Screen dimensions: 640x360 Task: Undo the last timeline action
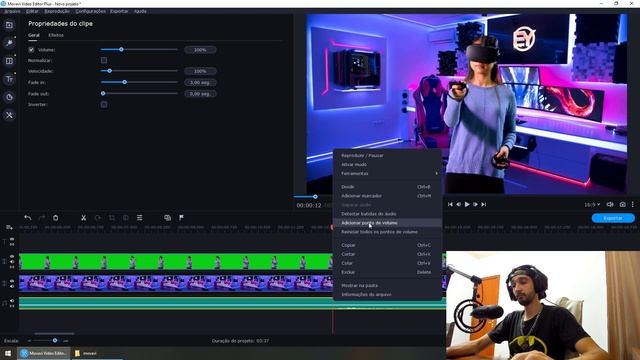[27, 218]
